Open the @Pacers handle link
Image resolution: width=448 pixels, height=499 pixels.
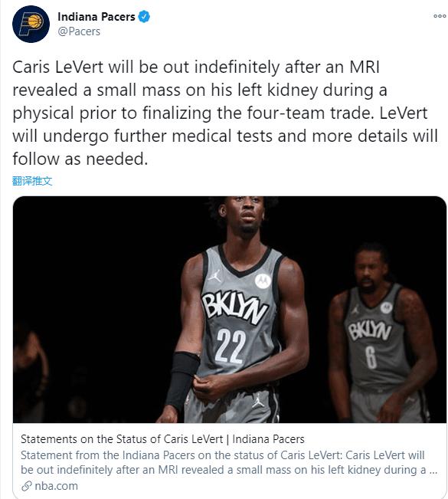(79, 31)
